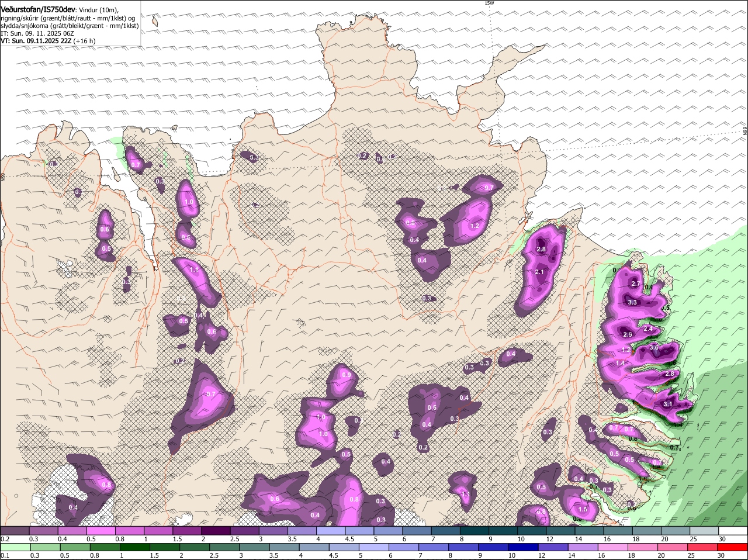The image size is (748, 560).
Task: Click the "0.2" label in the snow legend
Action: click(x=5, y=539)
